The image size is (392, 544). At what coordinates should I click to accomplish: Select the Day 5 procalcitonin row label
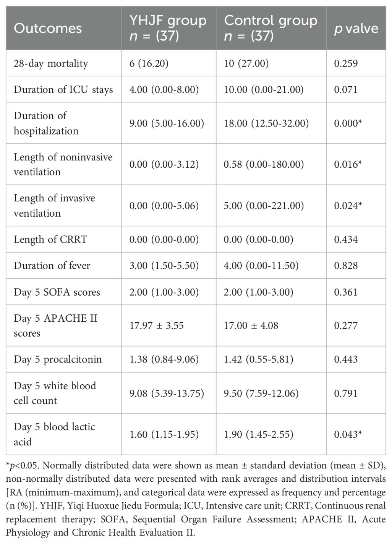click(58, 359)
